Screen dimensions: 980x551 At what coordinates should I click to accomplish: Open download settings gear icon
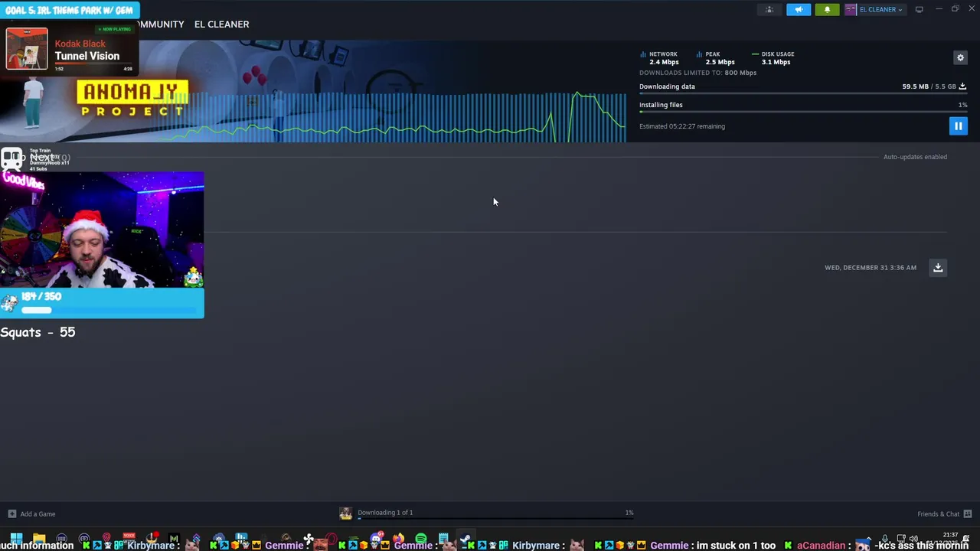tap(960, 57)
